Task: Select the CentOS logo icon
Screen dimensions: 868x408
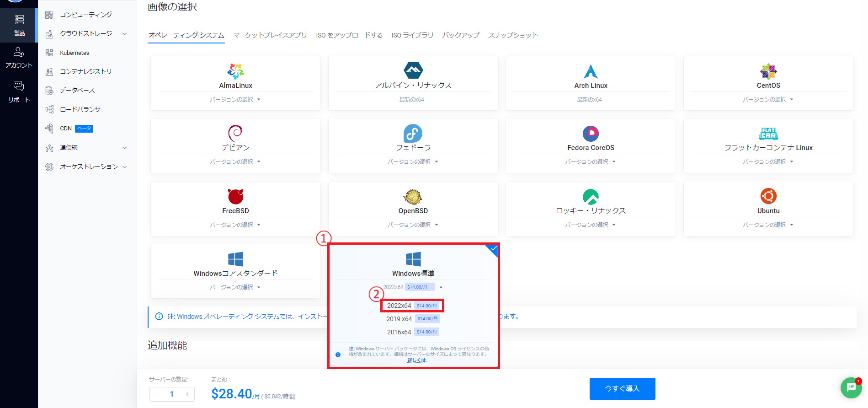Action: [768, 71]
